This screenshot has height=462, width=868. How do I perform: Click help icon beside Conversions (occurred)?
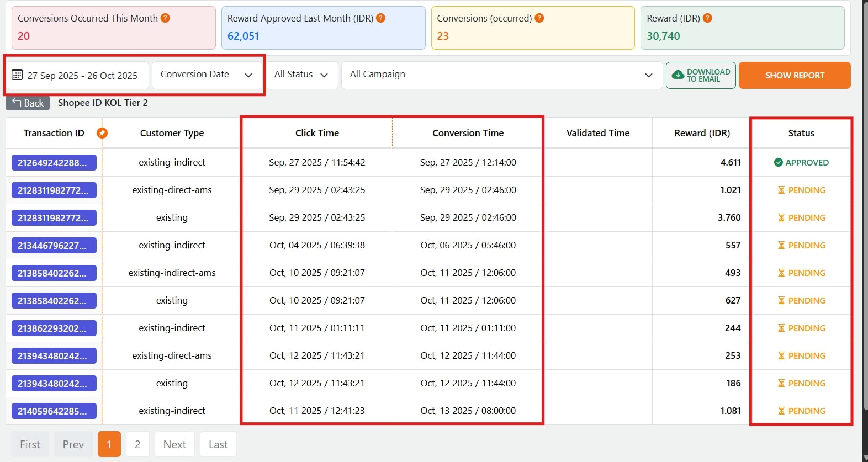(539, 18)
